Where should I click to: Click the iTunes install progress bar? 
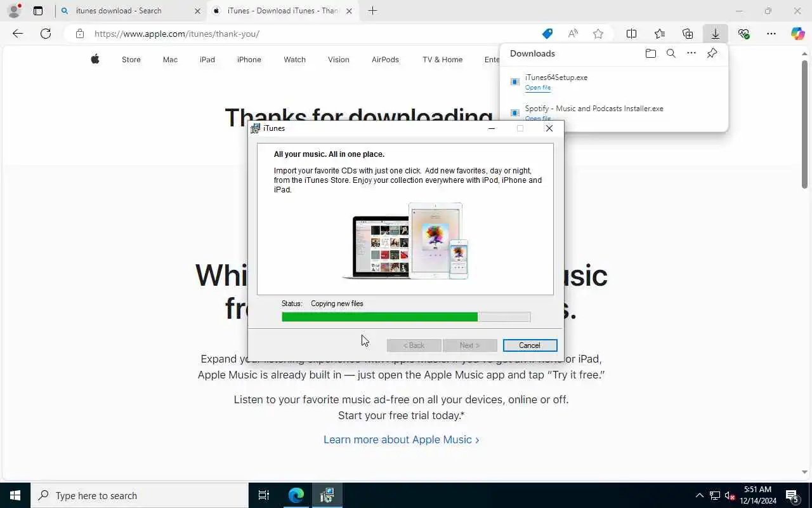tap(406, 317)
